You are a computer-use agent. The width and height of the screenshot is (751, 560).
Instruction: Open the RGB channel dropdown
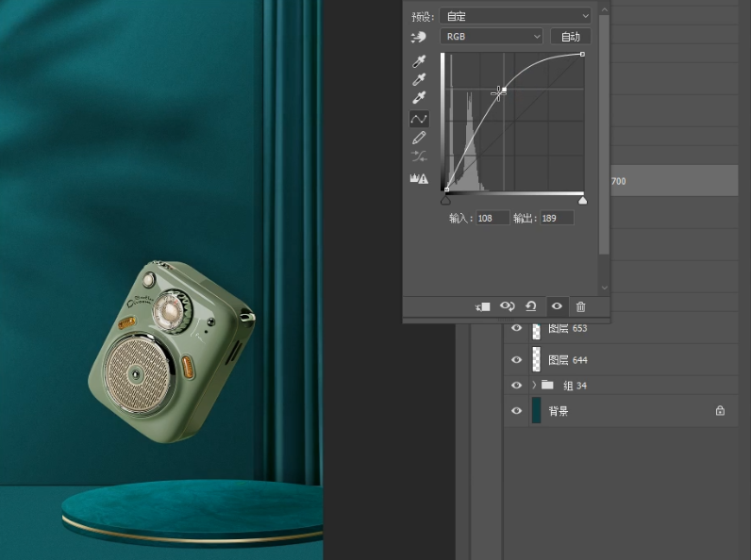(492, 37)
